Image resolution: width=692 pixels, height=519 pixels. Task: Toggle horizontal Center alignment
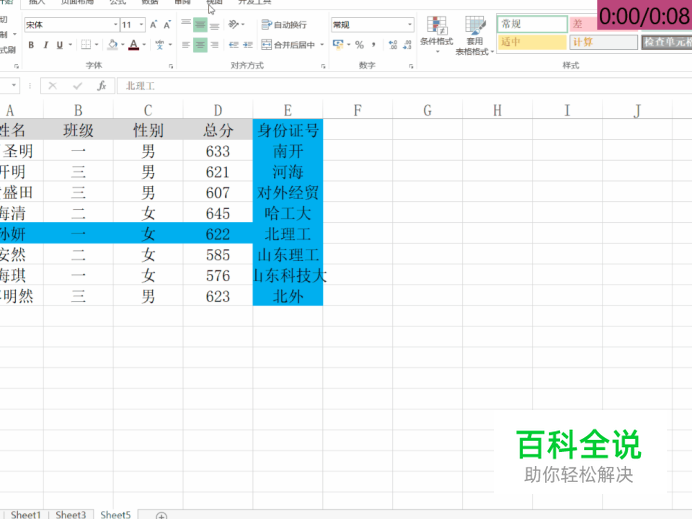[x=200, y=45]
